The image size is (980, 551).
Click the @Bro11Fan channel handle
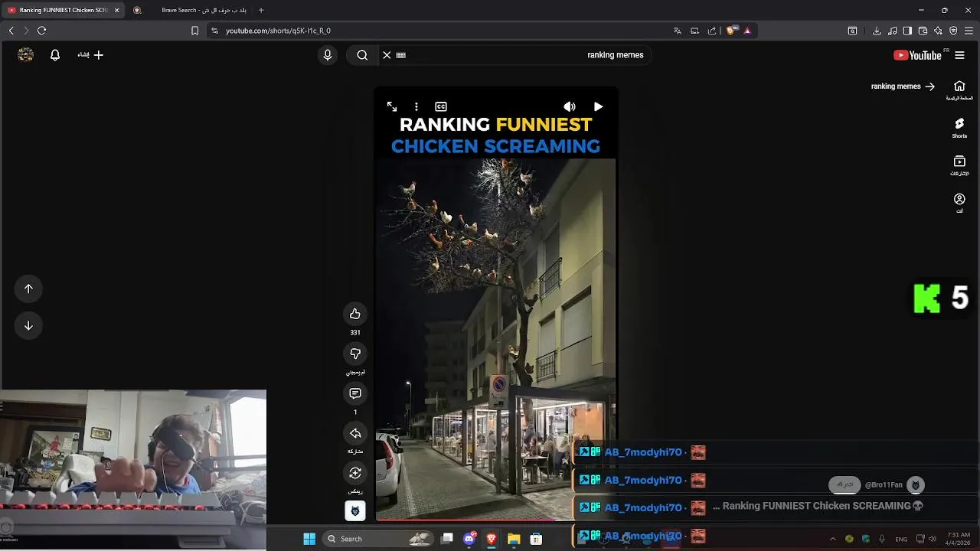[x=884, y=485]
